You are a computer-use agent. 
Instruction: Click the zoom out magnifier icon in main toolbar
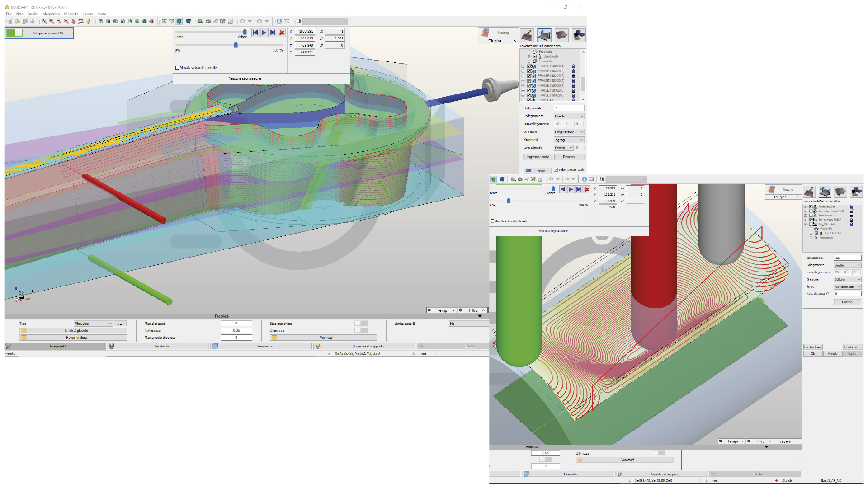click(59, 21)
